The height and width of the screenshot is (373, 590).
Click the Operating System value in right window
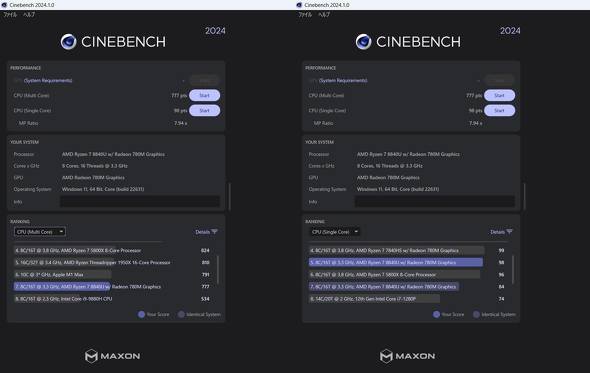(x=398, y=189)
